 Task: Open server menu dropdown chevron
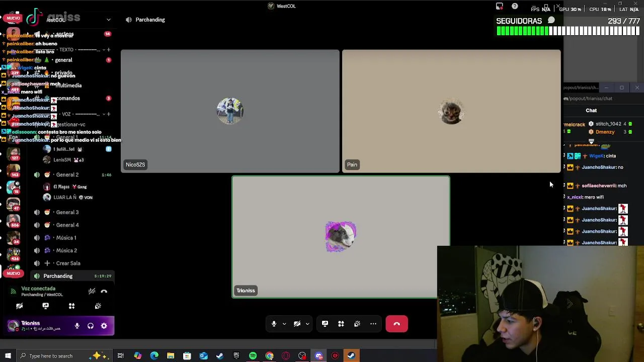click(108, 20)
